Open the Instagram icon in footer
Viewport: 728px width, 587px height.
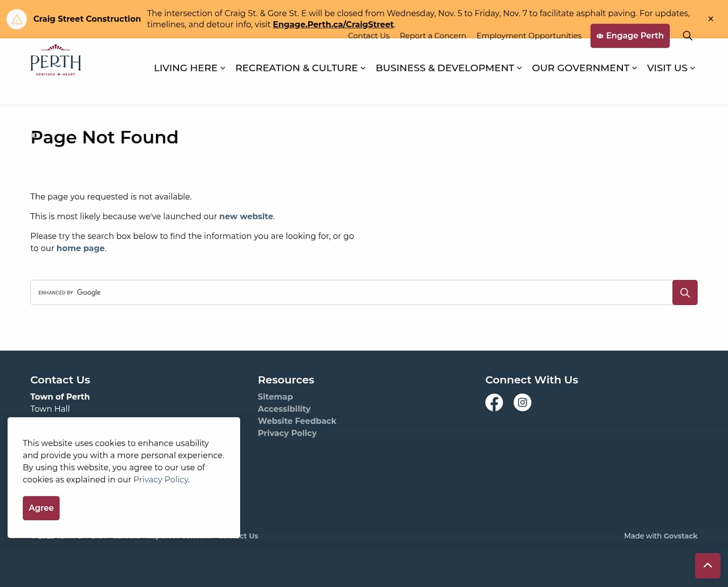[x=522, y=402]
